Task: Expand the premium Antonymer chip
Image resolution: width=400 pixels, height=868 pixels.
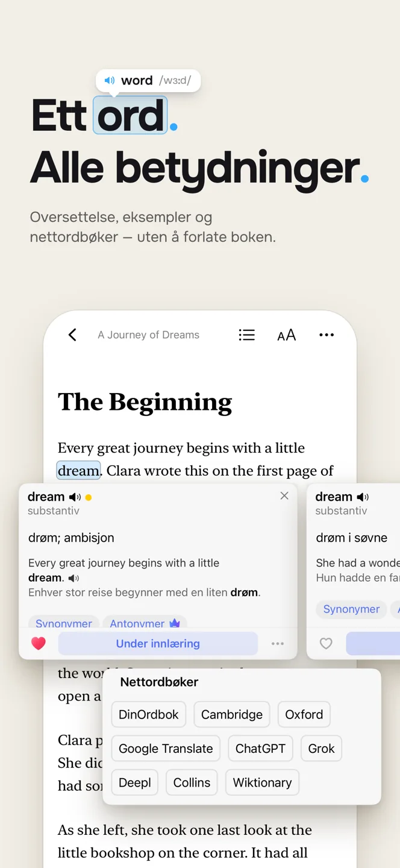Action: (x=145, y=623)
